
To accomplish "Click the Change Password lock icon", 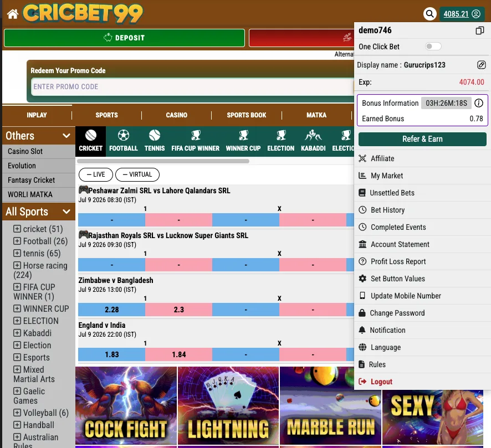I will click(362, 313).
